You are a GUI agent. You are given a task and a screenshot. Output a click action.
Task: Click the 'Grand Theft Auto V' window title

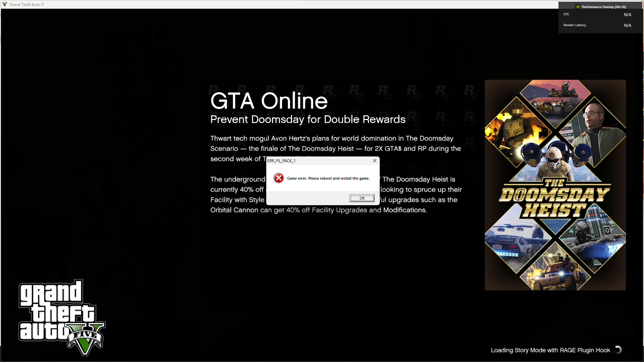click(x=26, y=4)
